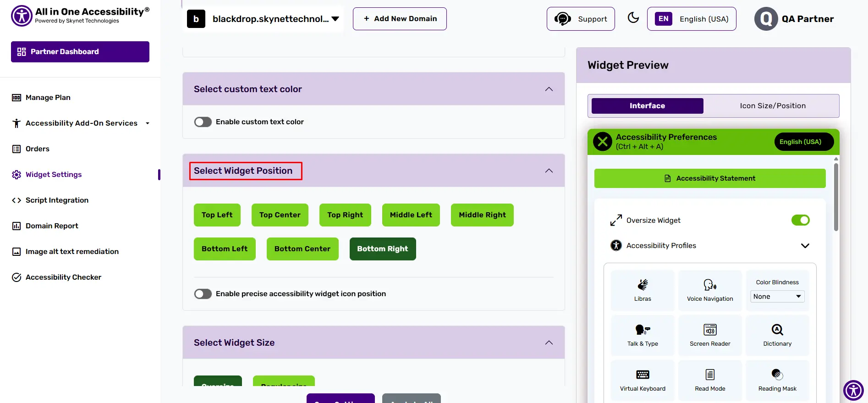Close the widget preview with X icon

603,142
